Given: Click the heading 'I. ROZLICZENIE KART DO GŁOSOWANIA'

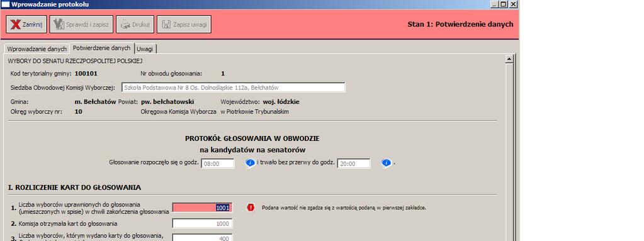Looking at the screenshot, I should click(74, 188).
